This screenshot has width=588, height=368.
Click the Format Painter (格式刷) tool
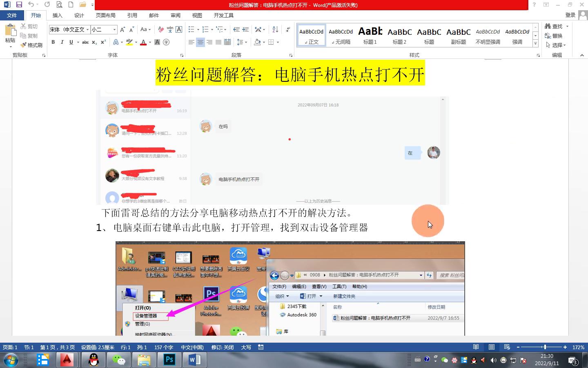(32, 45)
